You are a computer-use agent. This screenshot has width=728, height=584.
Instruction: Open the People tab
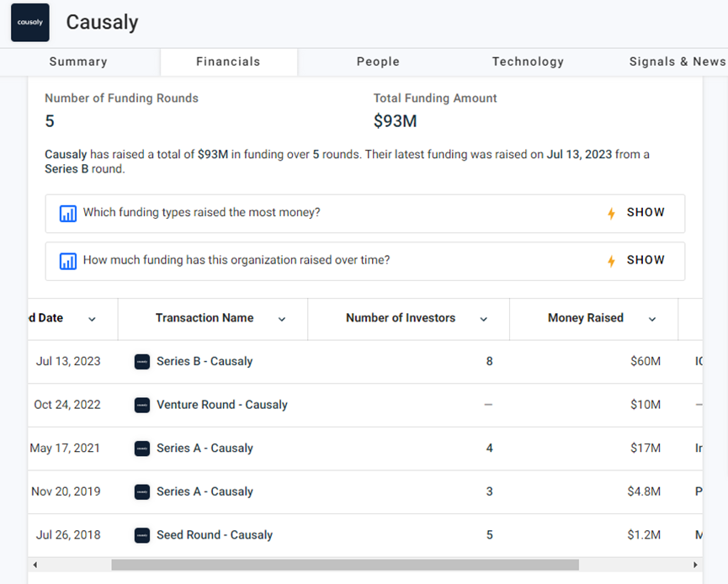[x=378, y=61]
